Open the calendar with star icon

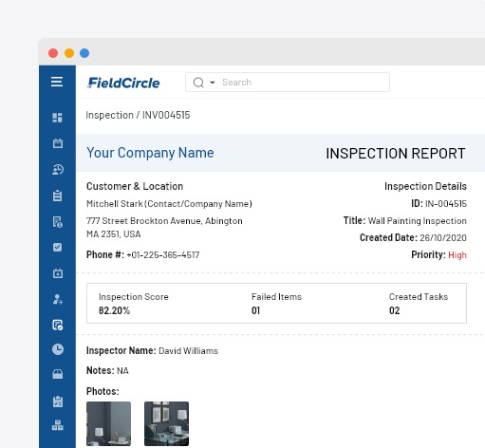coord(58,273)
